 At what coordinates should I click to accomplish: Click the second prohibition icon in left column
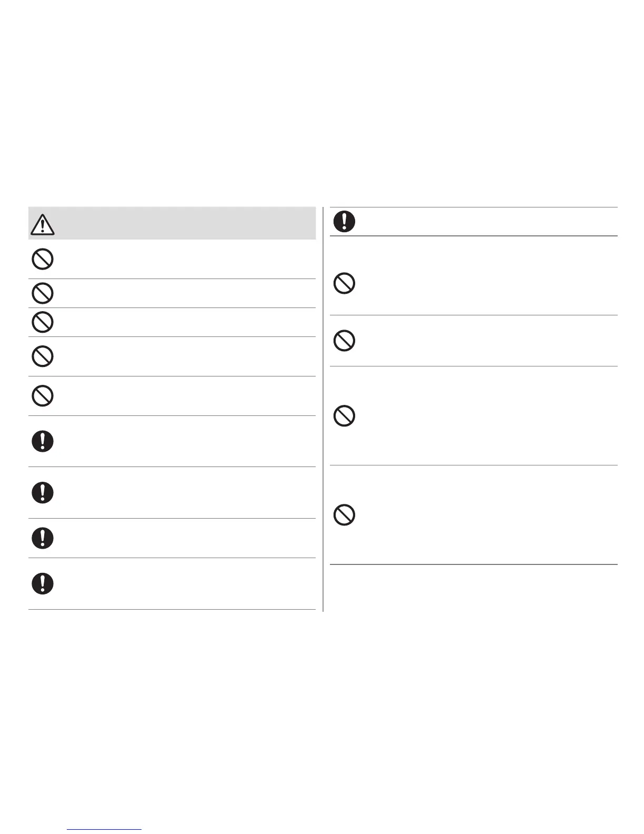43,293
